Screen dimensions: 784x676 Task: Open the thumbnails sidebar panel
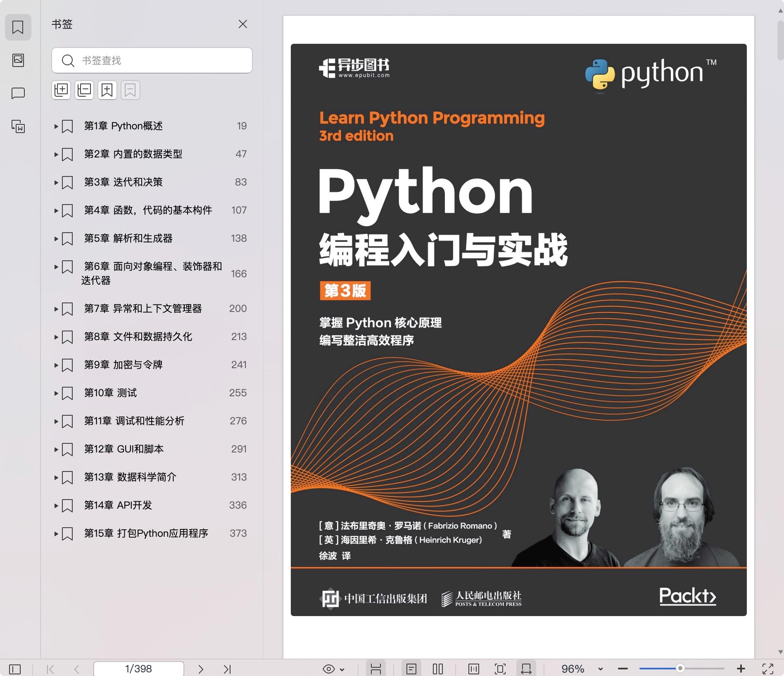18,60
